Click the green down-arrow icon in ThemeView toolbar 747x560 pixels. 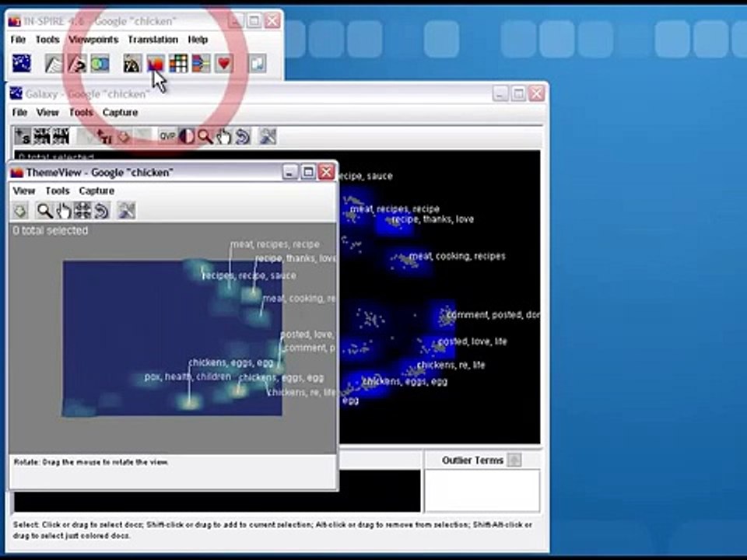[x=20, y=211]
